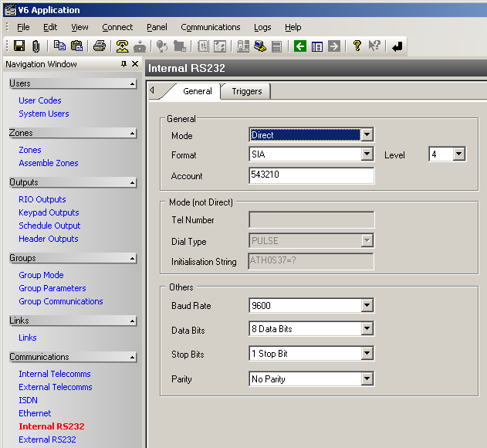Go to Group Parameters in navigation
This screenshot has width=487, height=448.
(x=52, y=288)
